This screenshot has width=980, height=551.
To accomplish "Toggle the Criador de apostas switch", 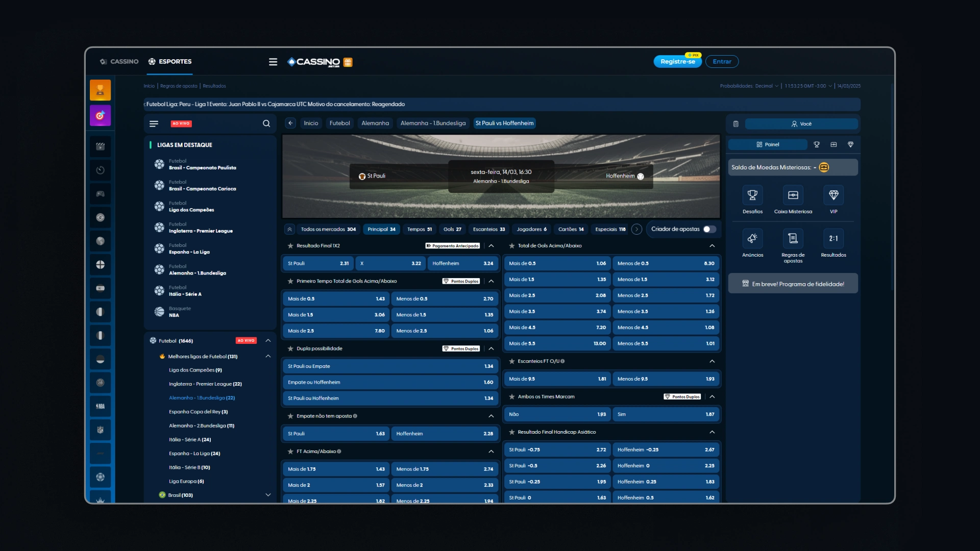I will 709,229.
